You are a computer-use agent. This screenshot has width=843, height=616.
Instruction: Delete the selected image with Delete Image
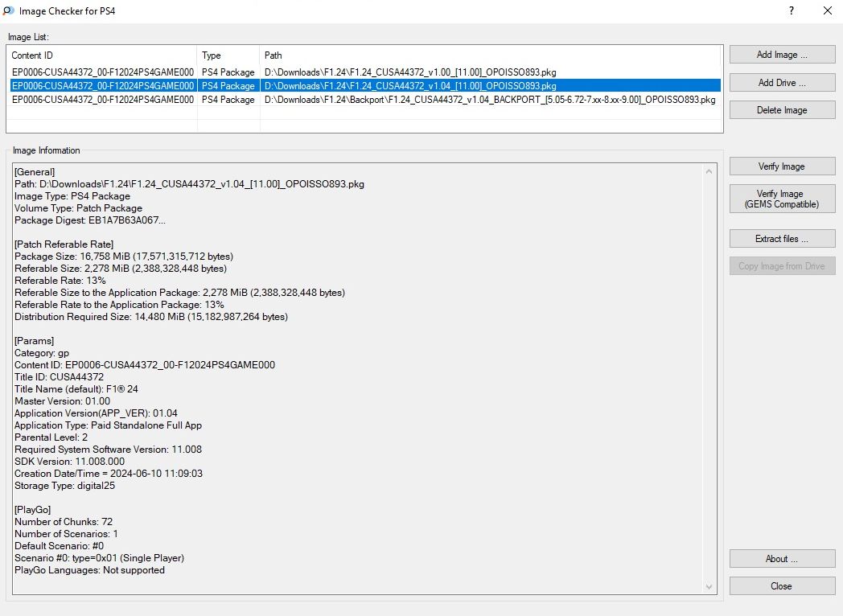[x=782, y=110]
